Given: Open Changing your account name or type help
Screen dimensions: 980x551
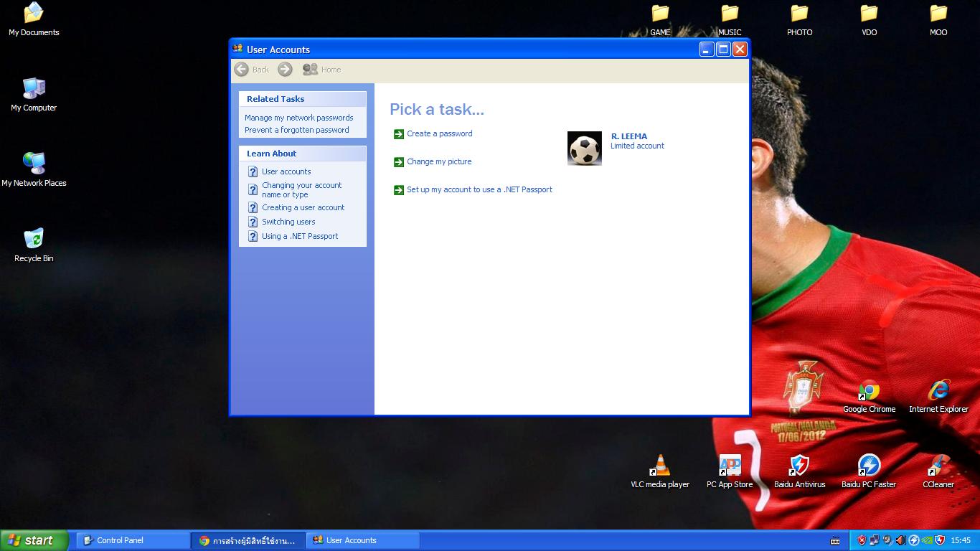Looking at the screenshot, I should pyautogui.click(x=301, y=189).
